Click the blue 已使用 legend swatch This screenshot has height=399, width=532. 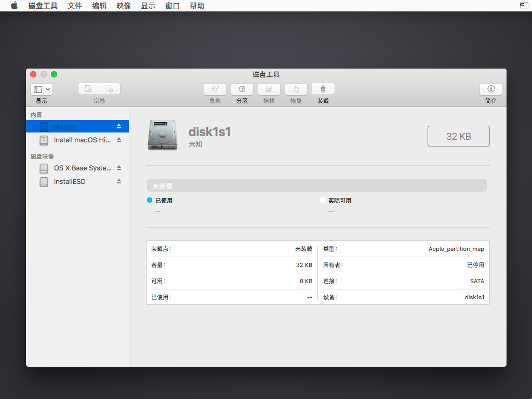(x=150, y=200)
